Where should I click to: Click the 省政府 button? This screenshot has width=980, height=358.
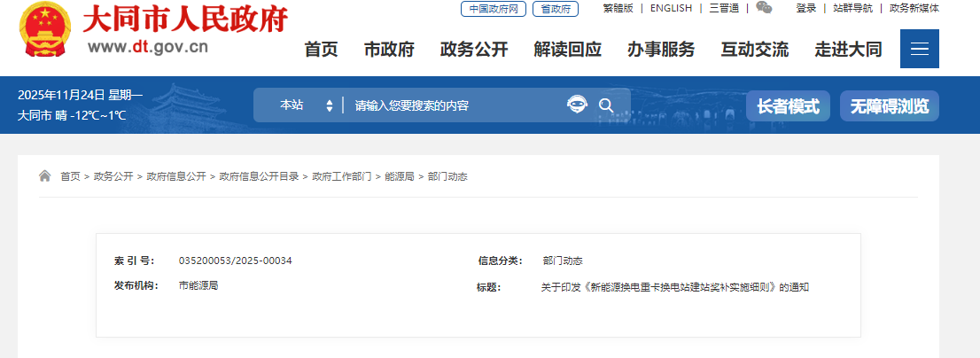(x=555, y=9)
